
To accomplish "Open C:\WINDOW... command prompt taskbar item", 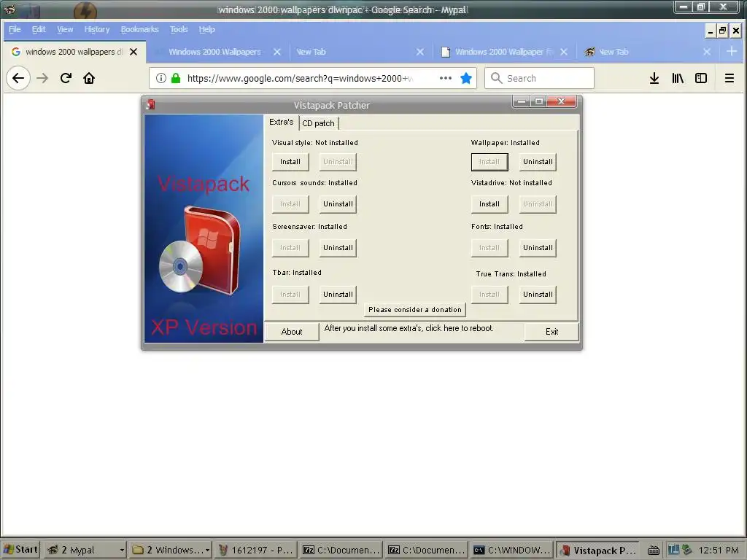I will [511, 550].
